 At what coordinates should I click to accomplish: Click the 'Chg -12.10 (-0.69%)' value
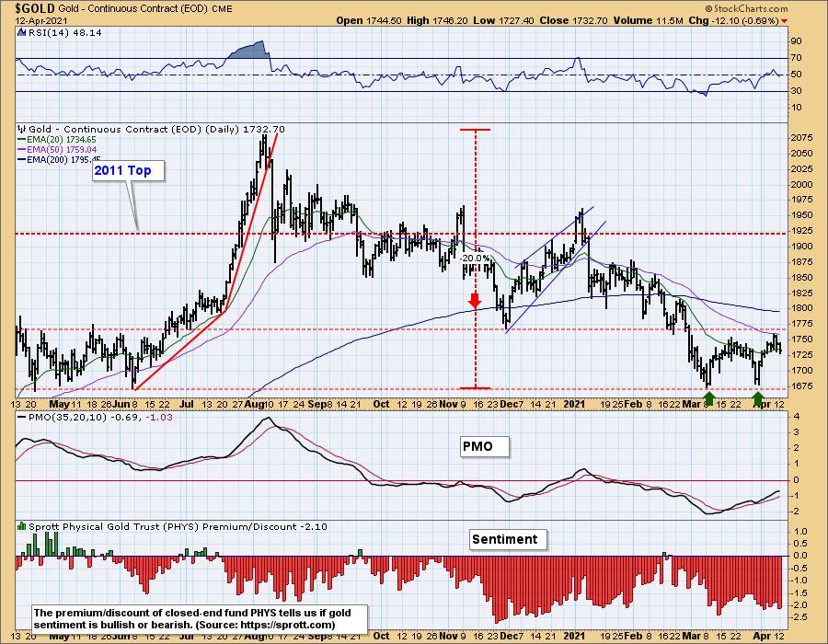click(x=733, y=21)
